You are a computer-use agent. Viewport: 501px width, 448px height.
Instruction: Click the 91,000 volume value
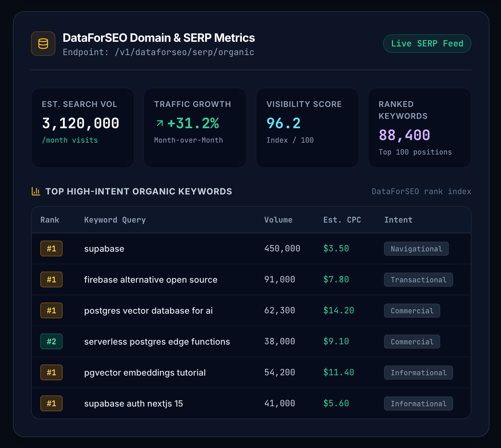280,279
